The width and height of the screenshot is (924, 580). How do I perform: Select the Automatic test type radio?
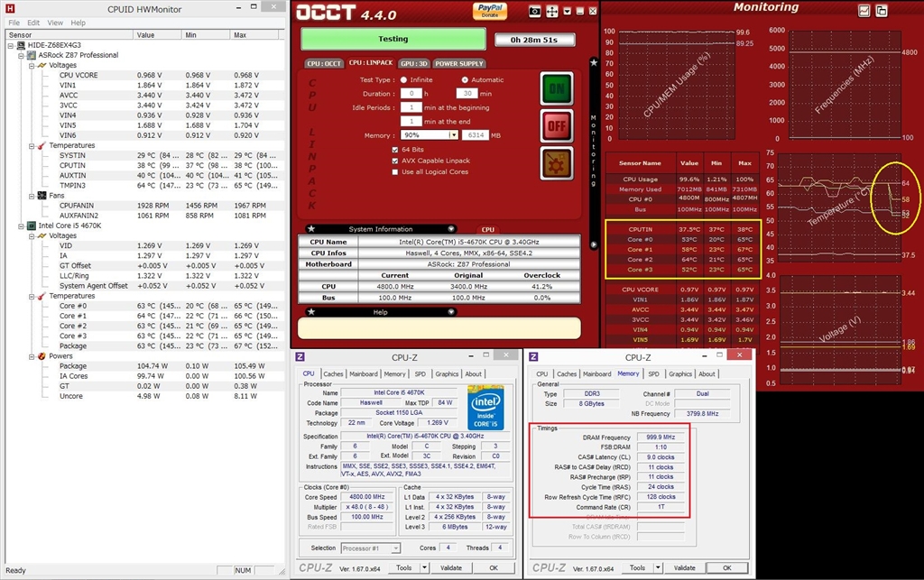pyautogui.click(x=465, y=80)
